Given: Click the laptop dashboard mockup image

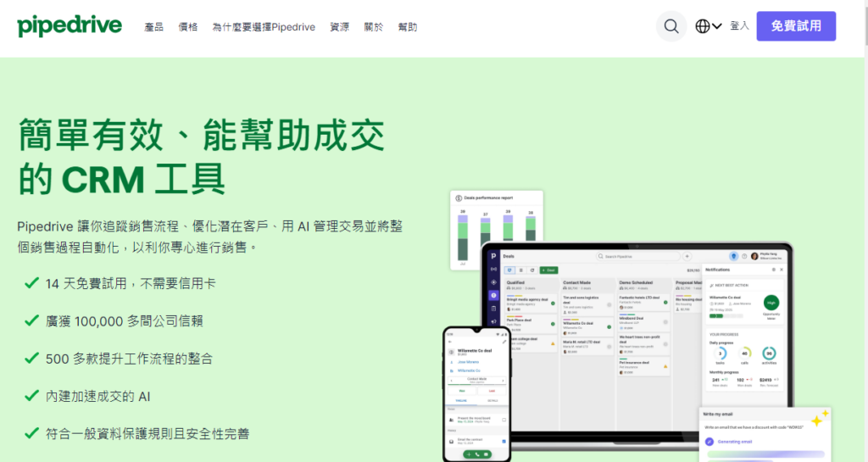Looking at the screenshot, I should click(x=637, y=346).
